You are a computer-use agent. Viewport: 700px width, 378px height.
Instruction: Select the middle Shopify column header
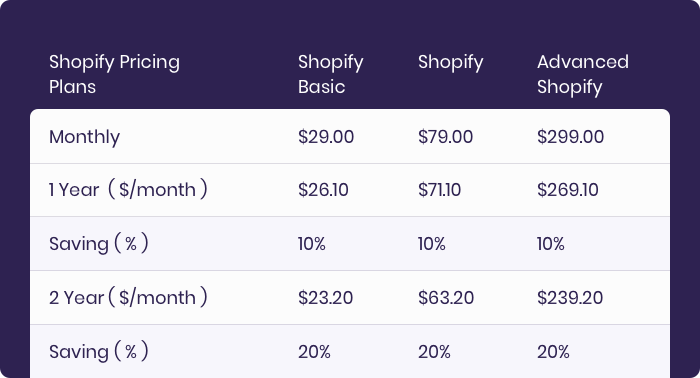[x=450, y=62]
